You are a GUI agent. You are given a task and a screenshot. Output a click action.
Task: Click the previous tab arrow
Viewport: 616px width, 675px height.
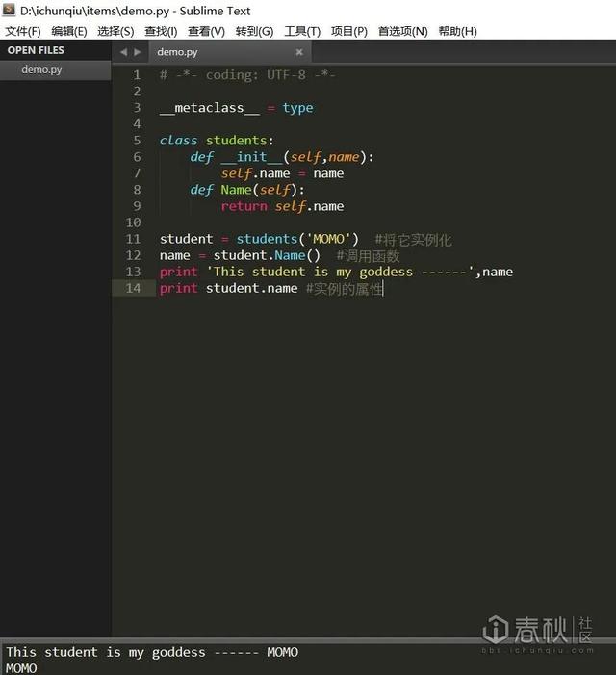click(123, 52)
